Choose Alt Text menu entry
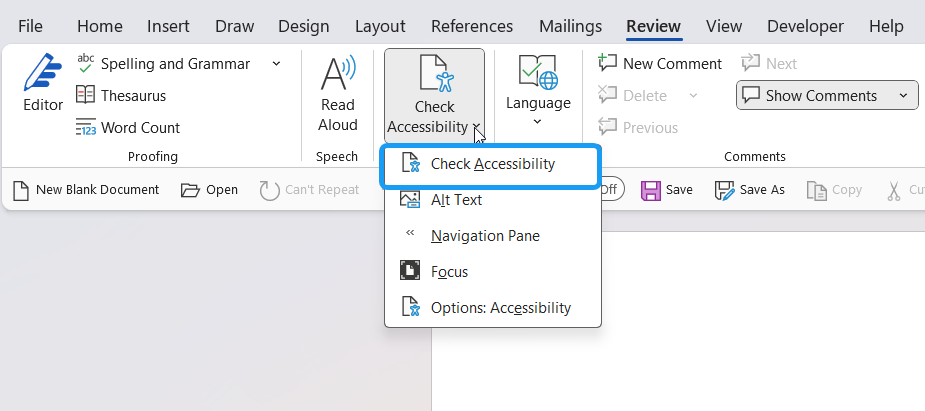This screenshot has height=411, width=925. pyautogui.click(x=456, y=200)
